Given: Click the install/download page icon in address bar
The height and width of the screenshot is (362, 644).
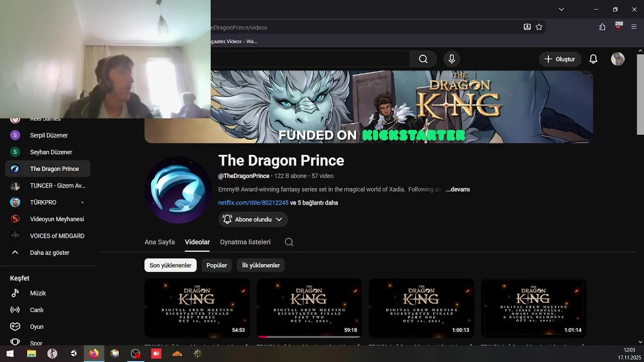Looking at the screenshot, I should point(527,27).
